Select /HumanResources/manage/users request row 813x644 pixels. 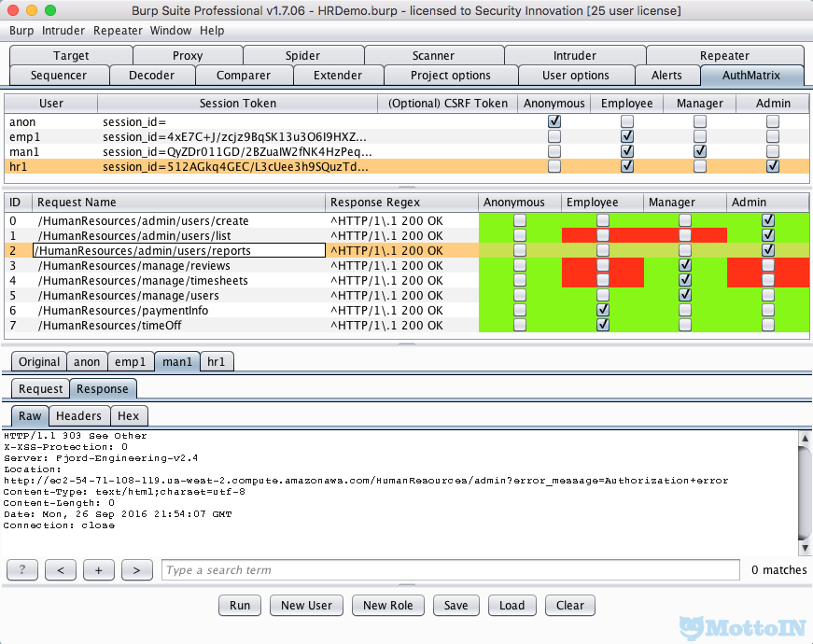click(407, 295)
